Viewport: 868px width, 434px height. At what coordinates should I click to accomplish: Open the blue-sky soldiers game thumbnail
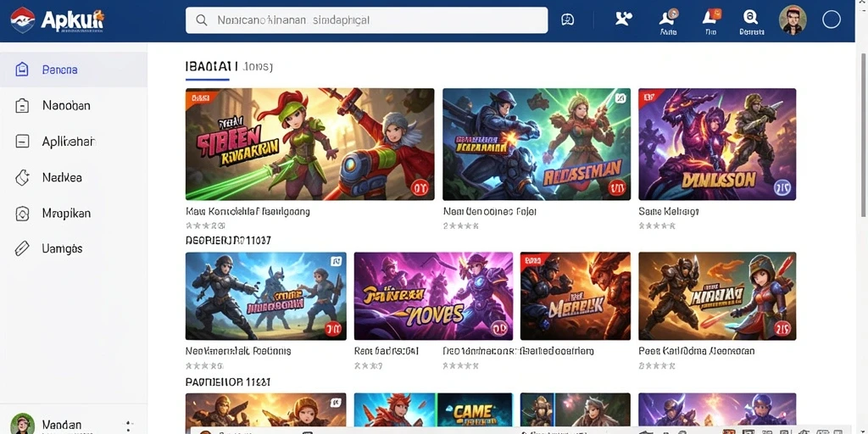point(265,296)
